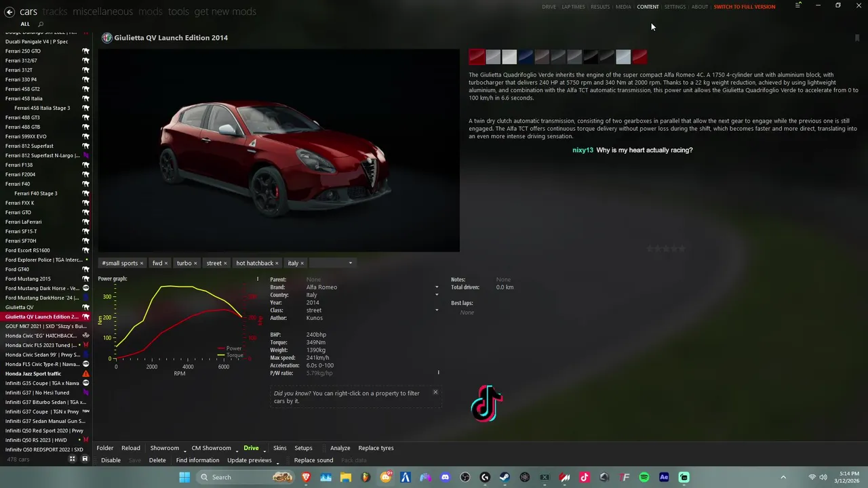Remove the #small sports tag

142,264
